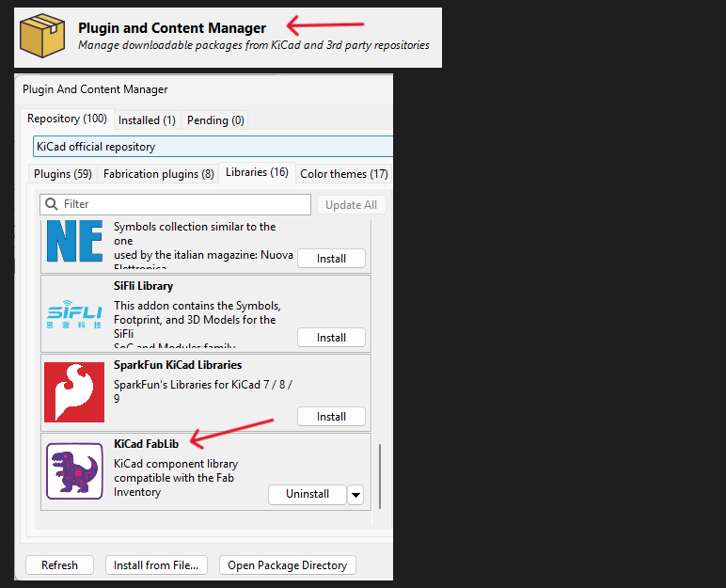Viewport: 726px width, 588px height.
Task: Select the SparkFun KiCad Libraries title
Action: [x=178, y=365]
